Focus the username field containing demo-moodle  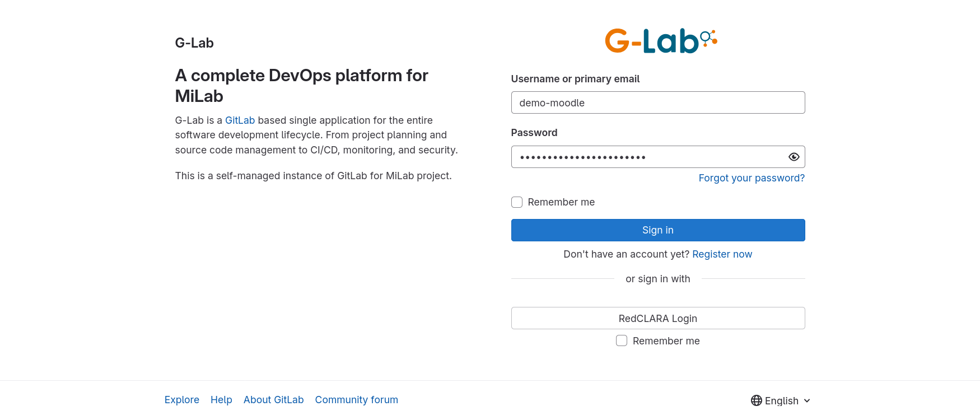[x=657, y=102]
